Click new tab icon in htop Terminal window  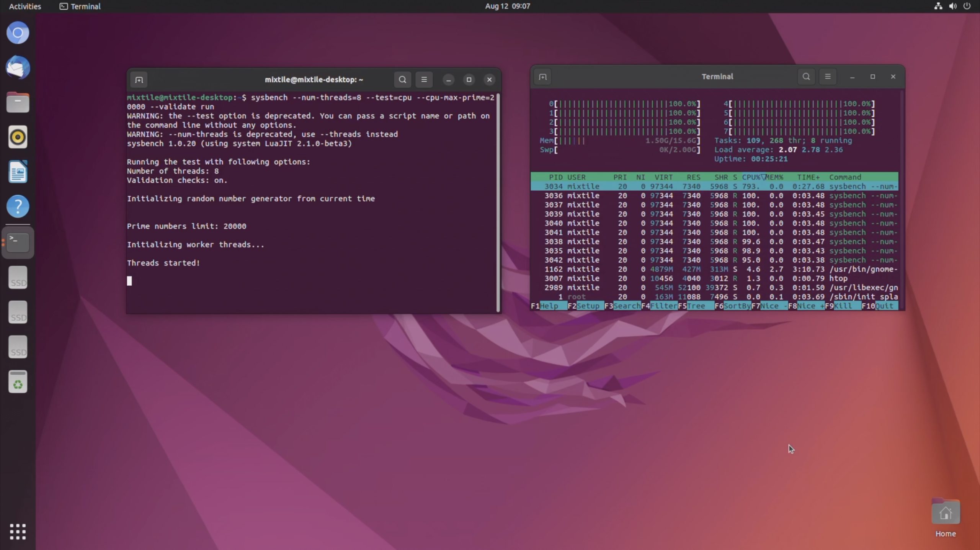click(x=542, y=77)
